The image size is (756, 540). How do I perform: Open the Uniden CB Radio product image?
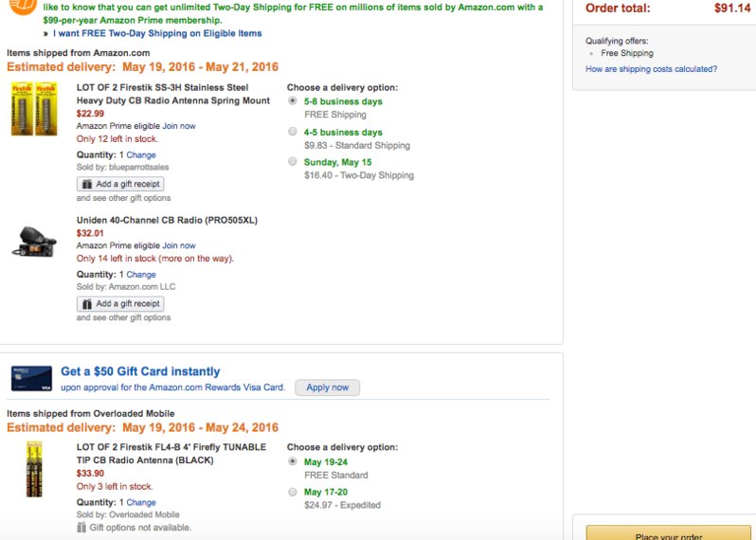[x=34, y=241]
